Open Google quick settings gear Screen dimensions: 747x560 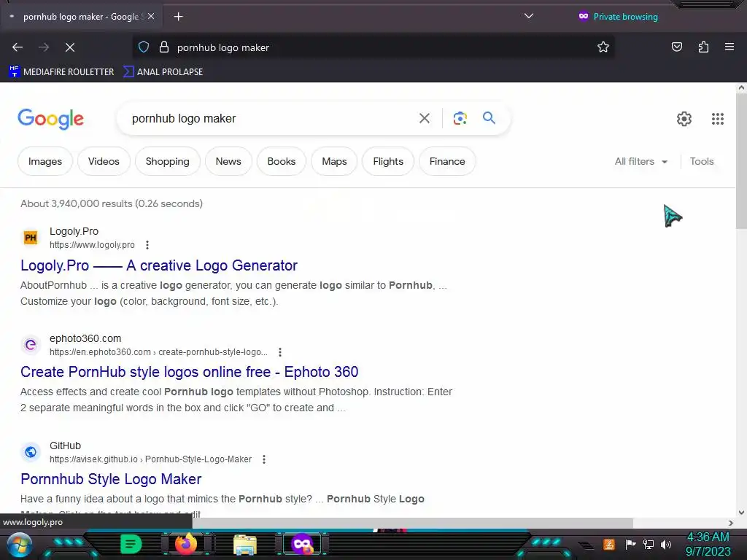[x=684, y=119]
